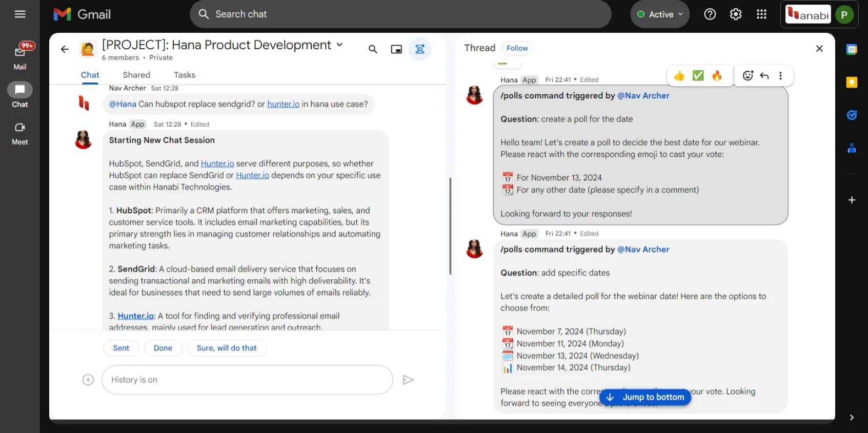The width and height of the screenshot is (868, 433).
Task: Get add-ons with the plus icon
Action: tap(852, 200)
